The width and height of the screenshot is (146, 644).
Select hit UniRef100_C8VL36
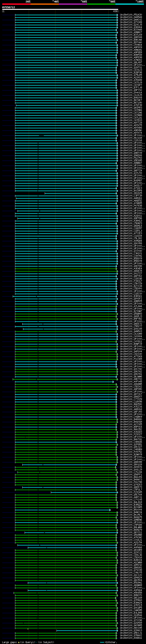pos(131,555)
